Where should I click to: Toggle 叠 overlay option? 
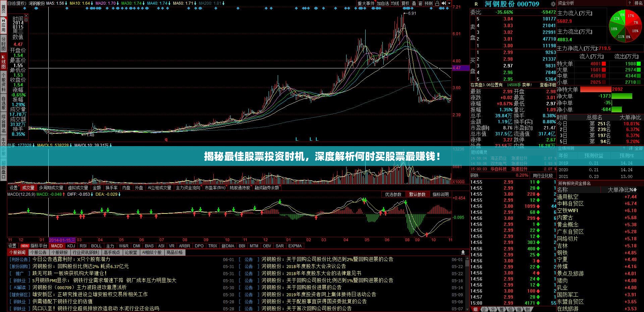click(x=414, y=3)
